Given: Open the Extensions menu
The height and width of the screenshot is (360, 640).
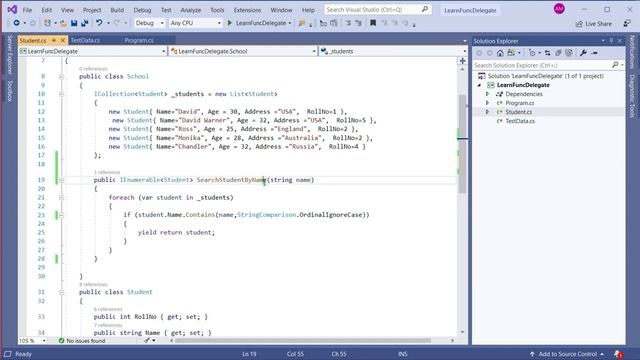Looking at the screenshot, I should coord(247,10).
